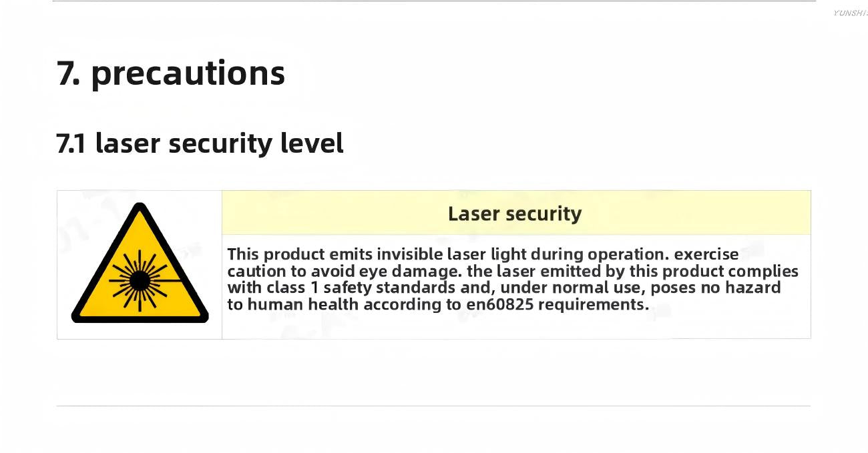Click the horizontal rule below the table
This screenshot has width=868, height=453.
433,406
